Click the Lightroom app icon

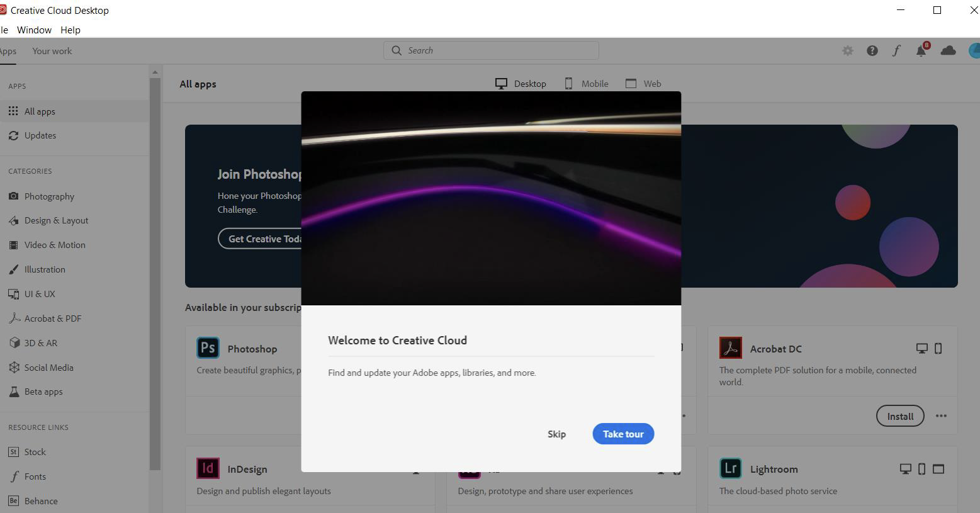click(x=730, y=468)
